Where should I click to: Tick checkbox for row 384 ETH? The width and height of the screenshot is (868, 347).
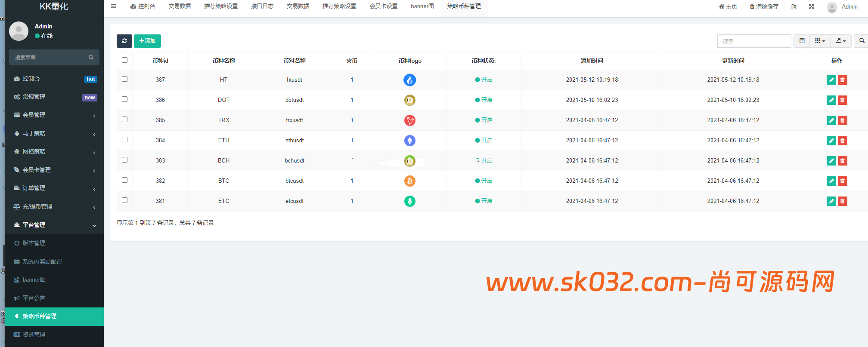coord(125,140)
